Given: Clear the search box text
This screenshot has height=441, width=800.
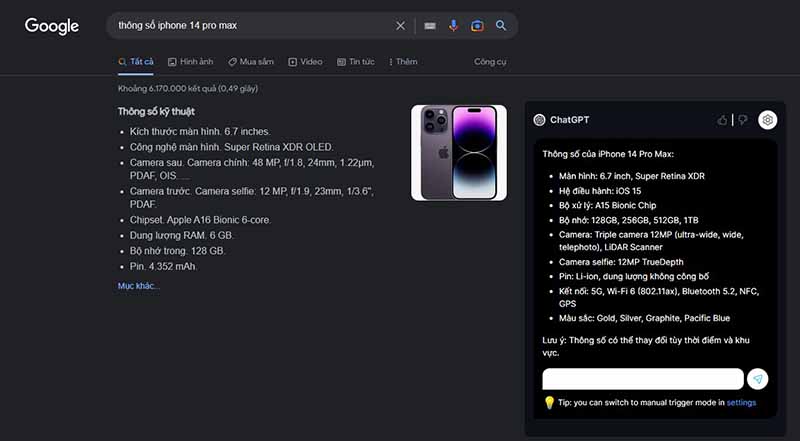Looking at the screenshot, I should point(401,26).
